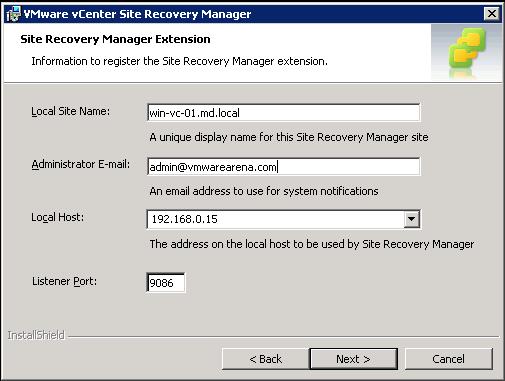Cancel the installation wizard
Screen dimensions: 505x381
pos(449,359)
